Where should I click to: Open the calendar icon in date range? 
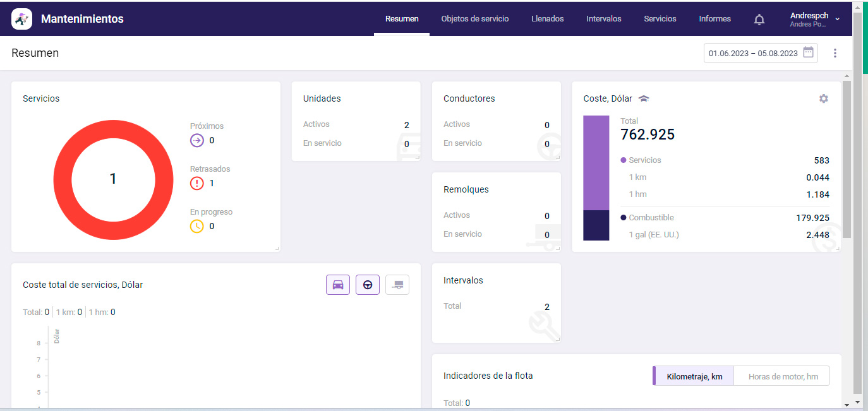pyautogui.click(x=808, y=53)
